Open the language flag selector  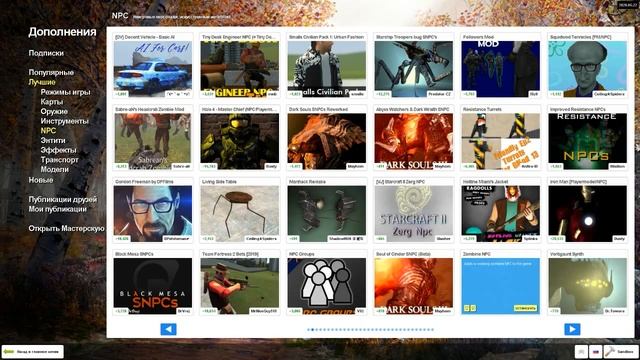click(596, 351)
